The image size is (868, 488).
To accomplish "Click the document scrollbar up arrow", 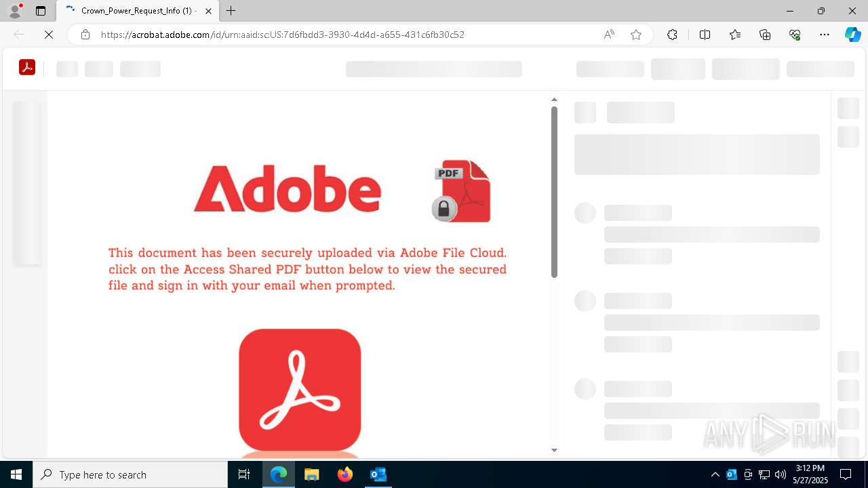I will 554,100.
